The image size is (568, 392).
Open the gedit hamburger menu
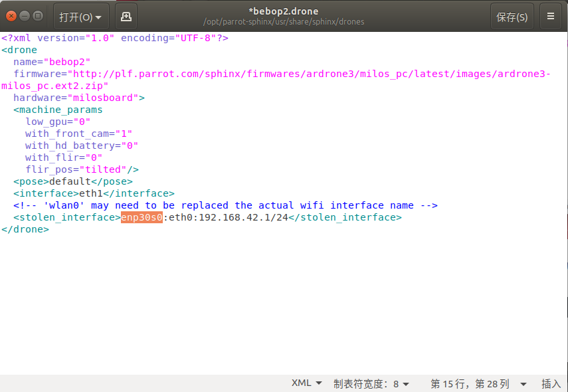(x=552, y=16)
